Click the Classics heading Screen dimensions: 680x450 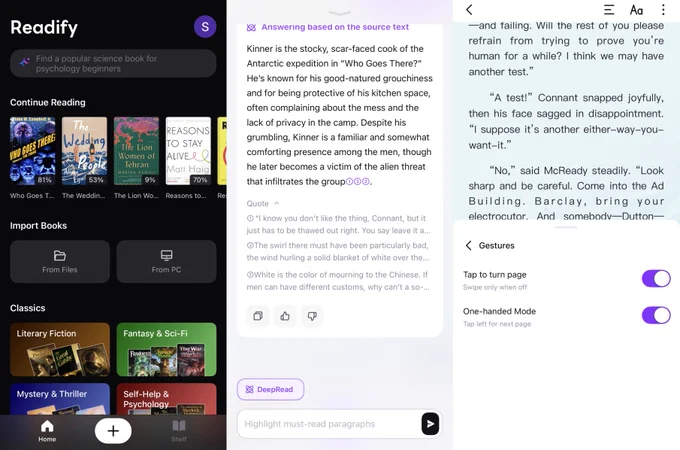pyautogui.click(x=28, y=308)
